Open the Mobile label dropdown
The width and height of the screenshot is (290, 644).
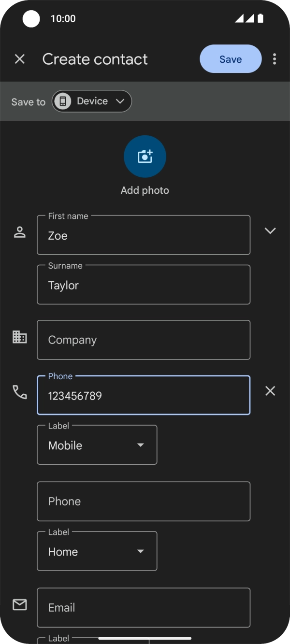pyautogui.click(x=97, y=445)
